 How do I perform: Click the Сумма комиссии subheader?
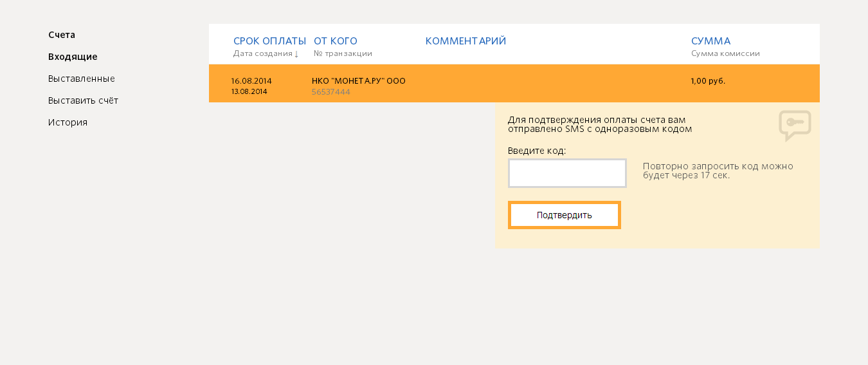725,53
